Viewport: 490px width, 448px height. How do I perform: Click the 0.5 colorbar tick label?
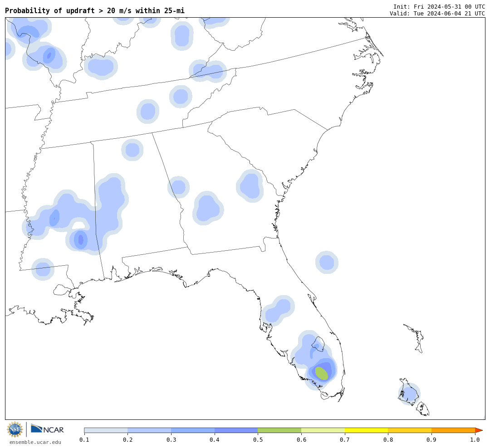coord(258,440)
